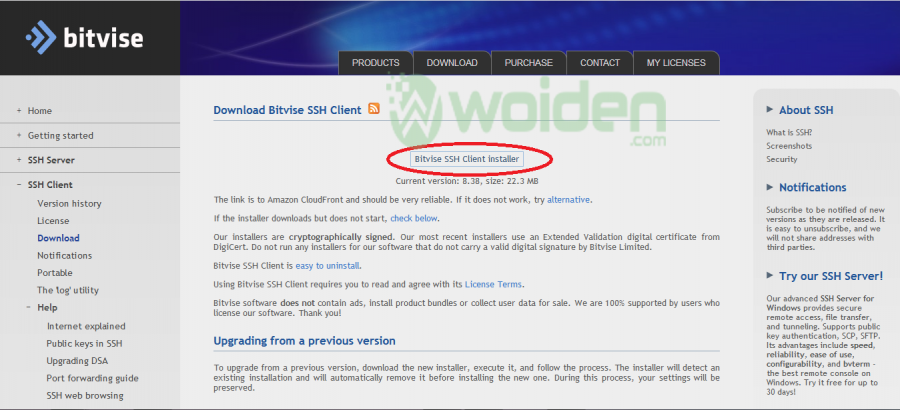Open Version history in sidebar

click(69, 204)
